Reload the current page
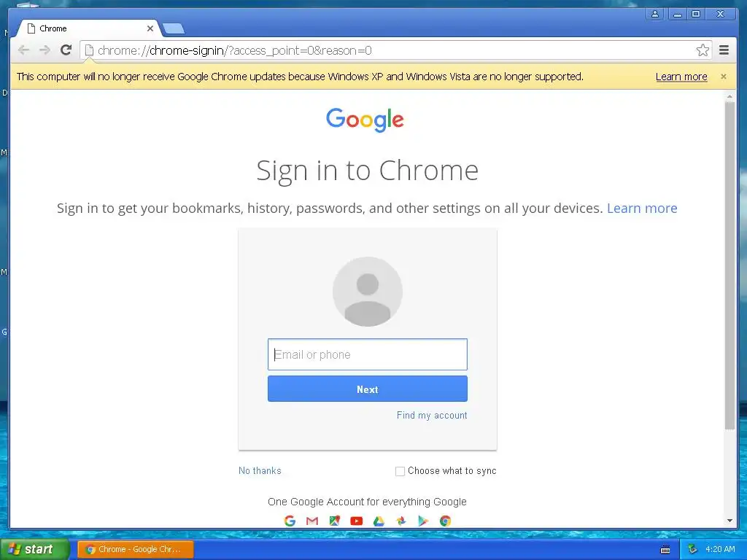The image size is (747, 560). pyautogui.click(x=66, y=50)
